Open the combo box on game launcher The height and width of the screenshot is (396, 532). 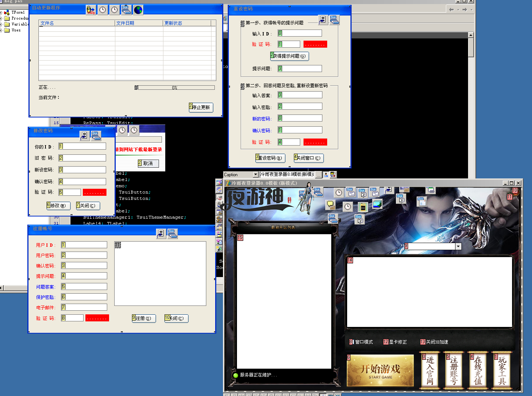coord(458,246)
